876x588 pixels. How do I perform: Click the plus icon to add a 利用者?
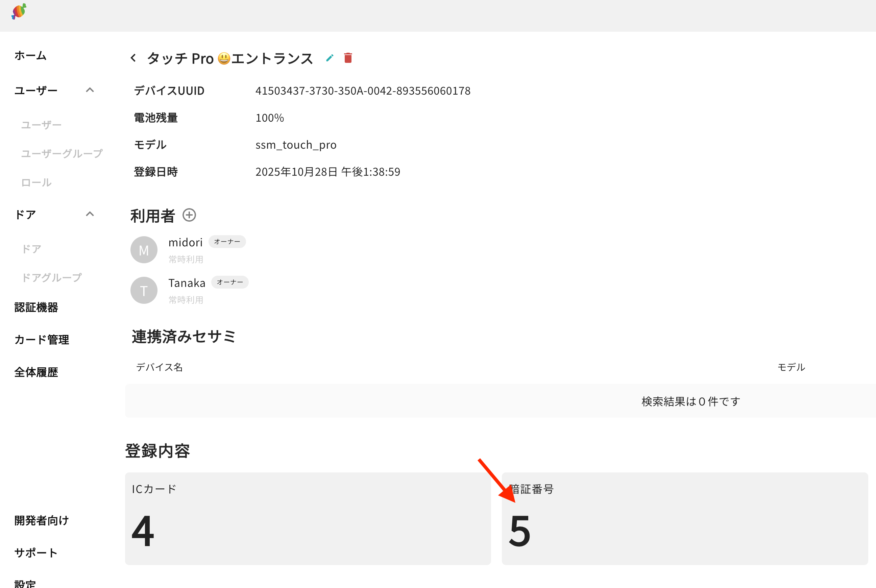click(190, 215)
